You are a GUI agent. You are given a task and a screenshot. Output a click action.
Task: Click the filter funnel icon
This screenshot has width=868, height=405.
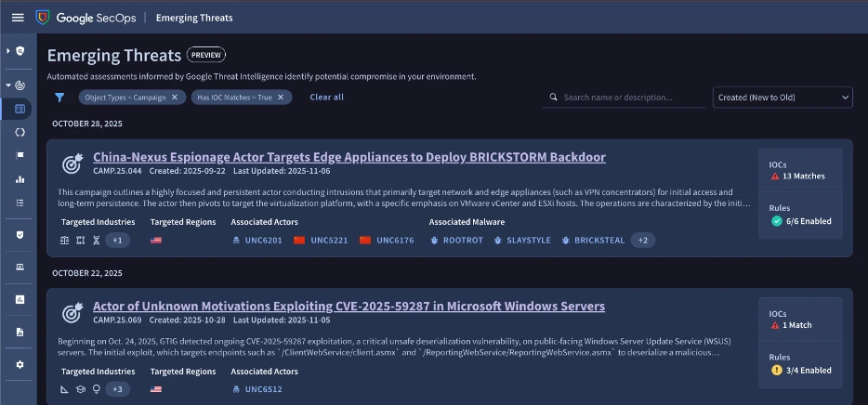(x=59, y=97)
